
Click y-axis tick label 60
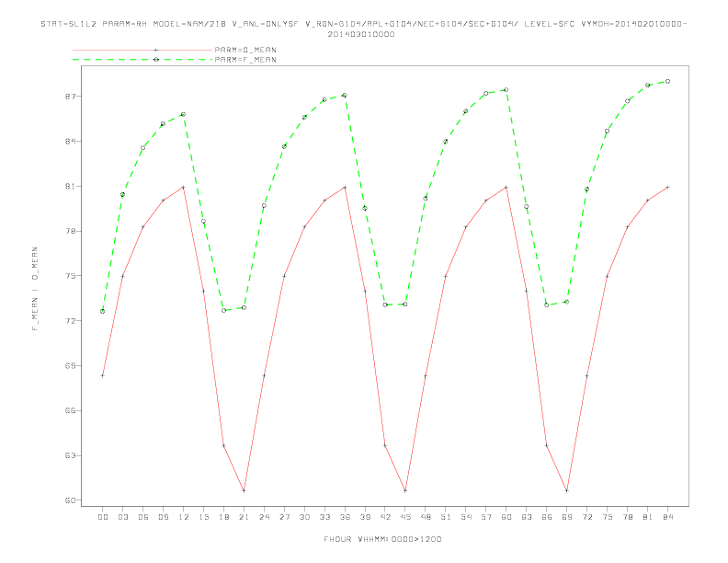(x=73, y=500)
